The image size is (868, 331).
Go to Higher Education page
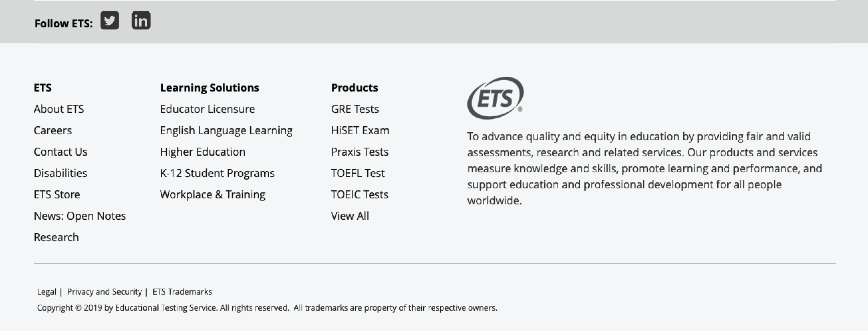coord(202,152)
